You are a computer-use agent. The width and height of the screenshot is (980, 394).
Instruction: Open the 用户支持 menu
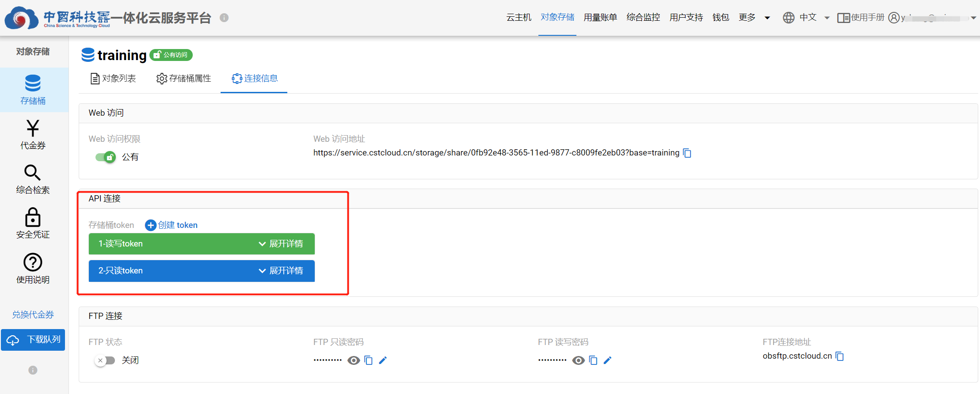[686, 18]
